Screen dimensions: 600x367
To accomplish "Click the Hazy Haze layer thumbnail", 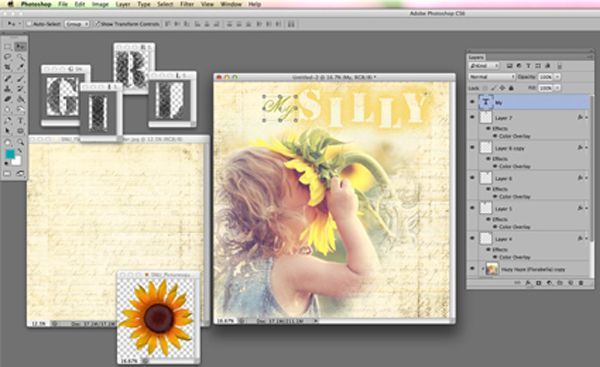I will pos(492,269).
